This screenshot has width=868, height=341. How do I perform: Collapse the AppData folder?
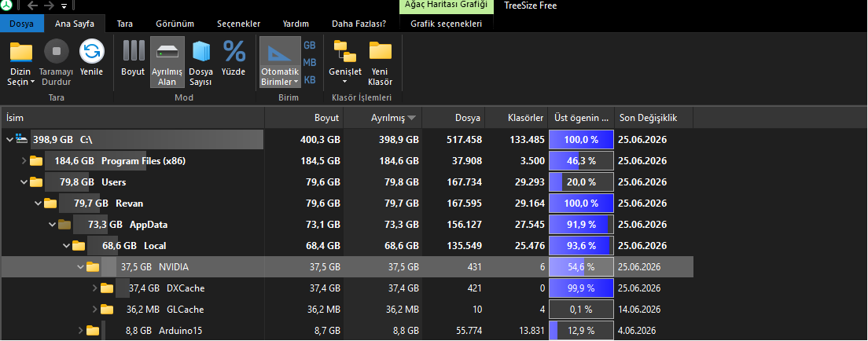pos(53,225)
